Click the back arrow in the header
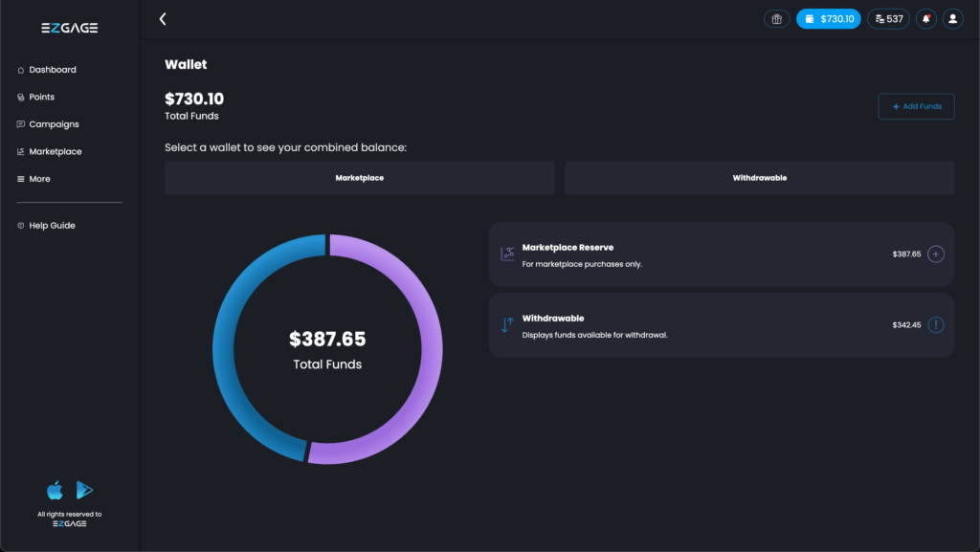980x552 pixels. 163,19
